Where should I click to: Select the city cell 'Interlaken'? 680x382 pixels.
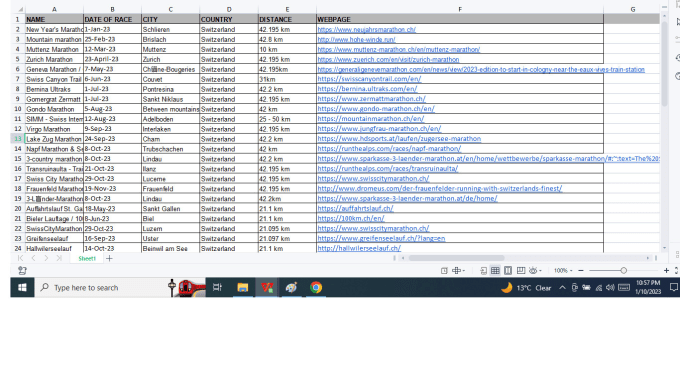170,129
